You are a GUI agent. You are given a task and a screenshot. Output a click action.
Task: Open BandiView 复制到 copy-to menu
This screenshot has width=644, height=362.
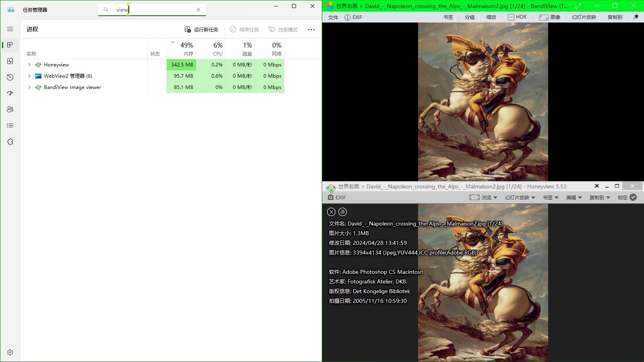pyautogui.click(x=615, y=17)
